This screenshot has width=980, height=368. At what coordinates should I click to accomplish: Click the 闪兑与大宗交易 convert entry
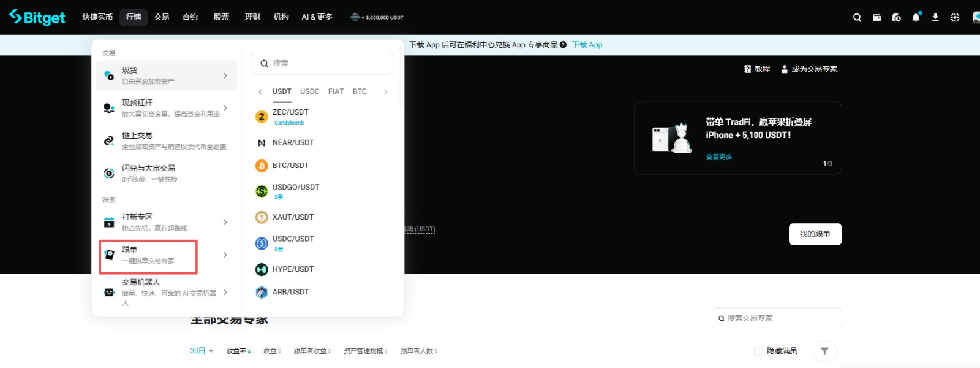pyautogui.click(x=167, y=173)
